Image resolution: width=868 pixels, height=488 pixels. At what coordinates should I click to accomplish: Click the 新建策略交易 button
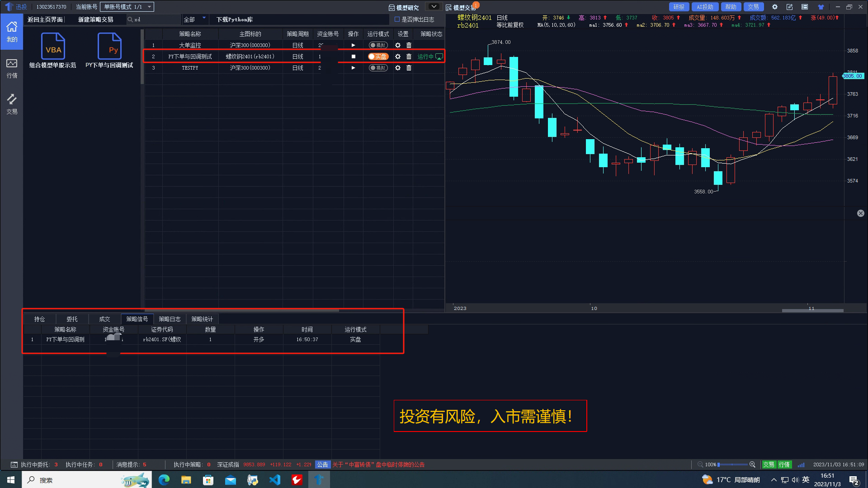click(95, 19)
